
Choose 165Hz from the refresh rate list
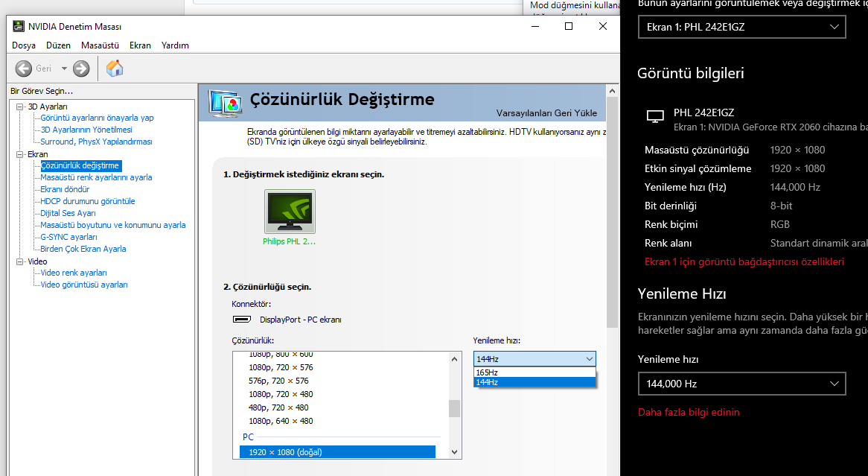(534, 372)
